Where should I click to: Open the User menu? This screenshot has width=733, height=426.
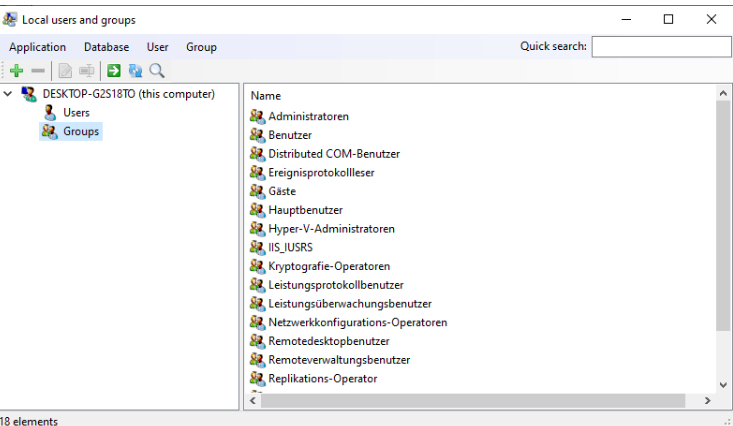(158, 47)
